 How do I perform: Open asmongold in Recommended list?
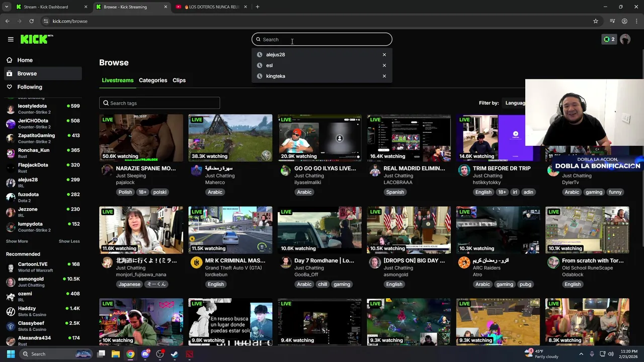[x=42, y=282]
